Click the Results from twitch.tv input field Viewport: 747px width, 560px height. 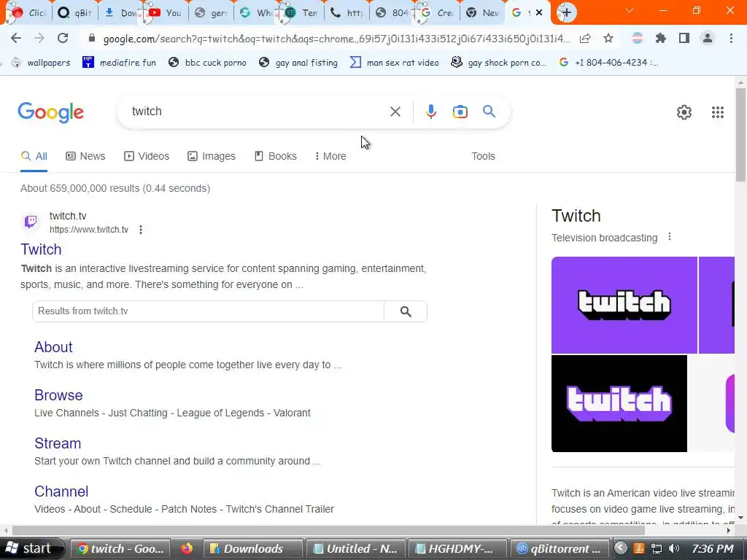tap(208, 311)
